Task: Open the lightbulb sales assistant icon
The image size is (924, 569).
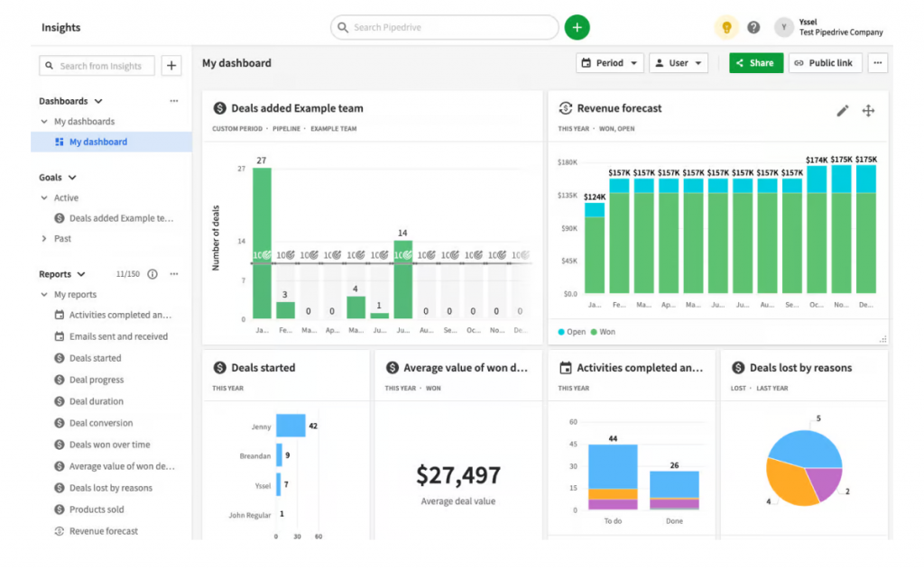Action: coord(725,28)
